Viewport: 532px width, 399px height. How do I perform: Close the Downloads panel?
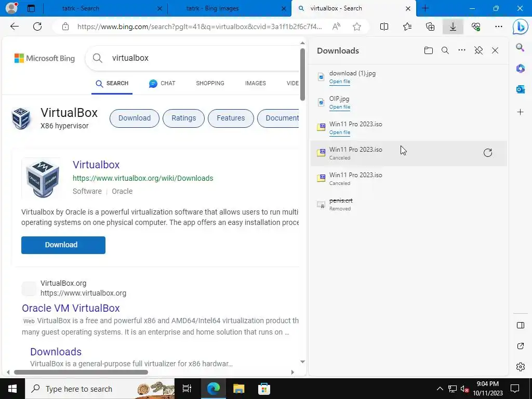[495, 50]
